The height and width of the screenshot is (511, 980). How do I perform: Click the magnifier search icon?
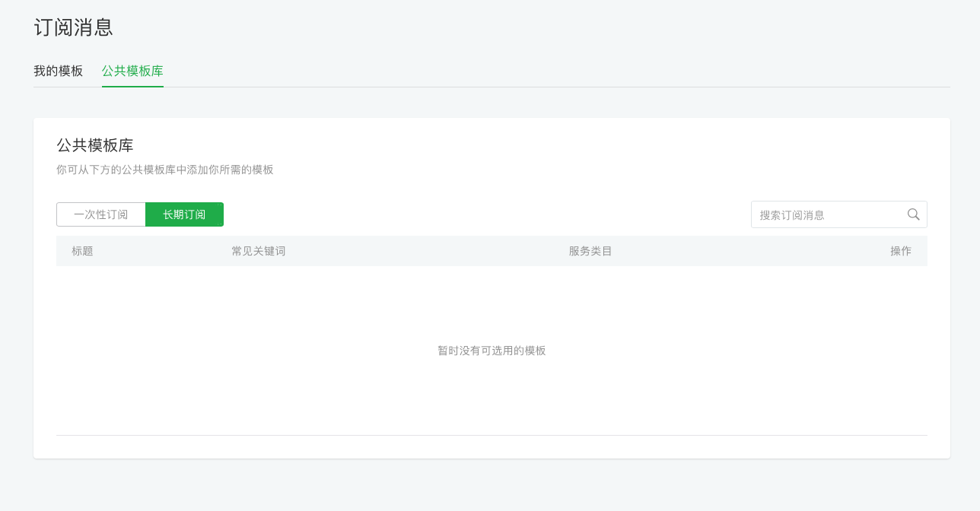914,214
